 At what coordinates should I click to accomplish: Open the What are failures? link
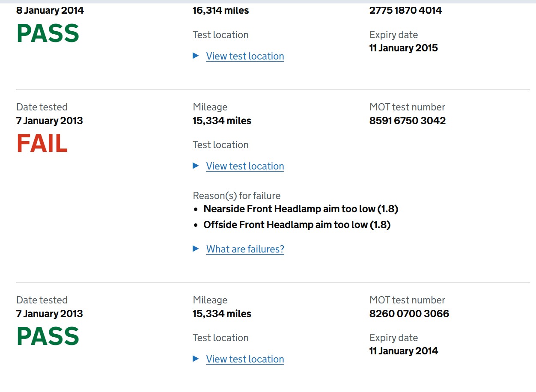tap(245, 249)
